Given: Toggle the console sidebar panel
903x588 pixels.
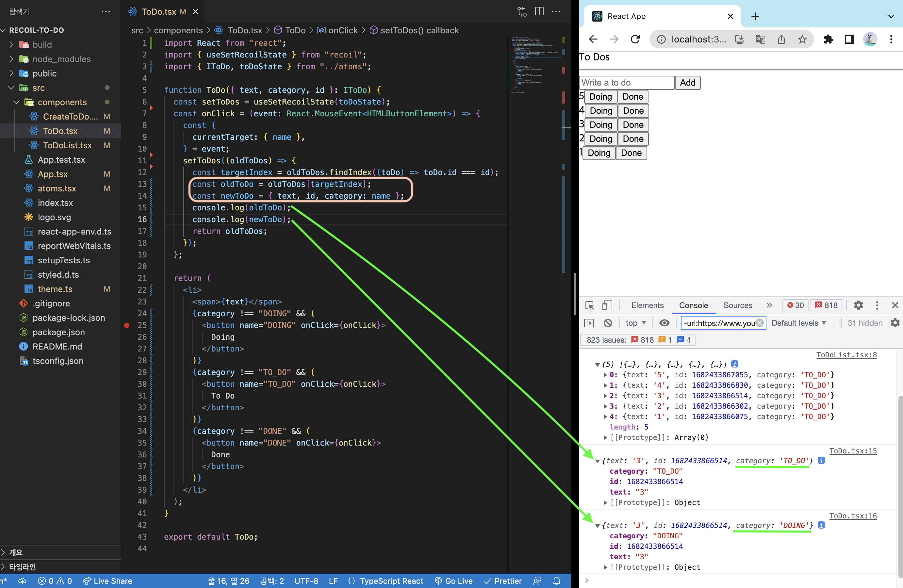Looking at the screenshot, I should tap(589, 323).
